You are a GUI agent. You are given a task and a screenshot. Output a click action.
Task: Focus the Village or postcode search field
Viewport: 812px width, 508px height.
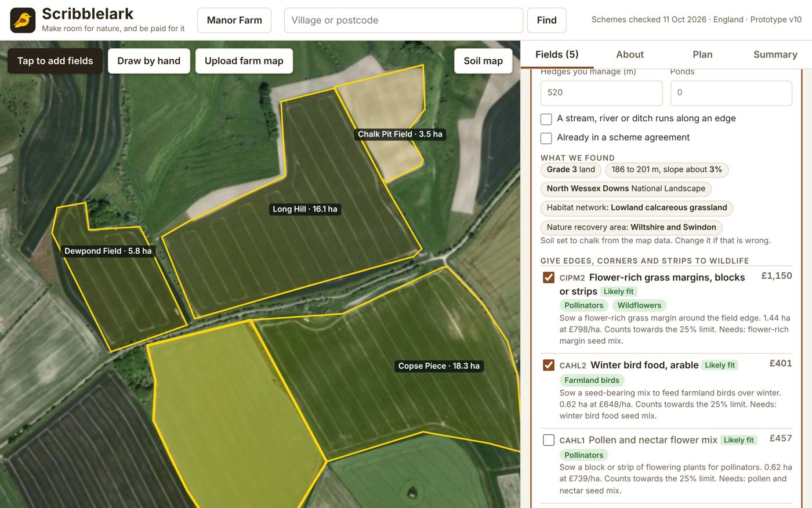tap(404, 20)
